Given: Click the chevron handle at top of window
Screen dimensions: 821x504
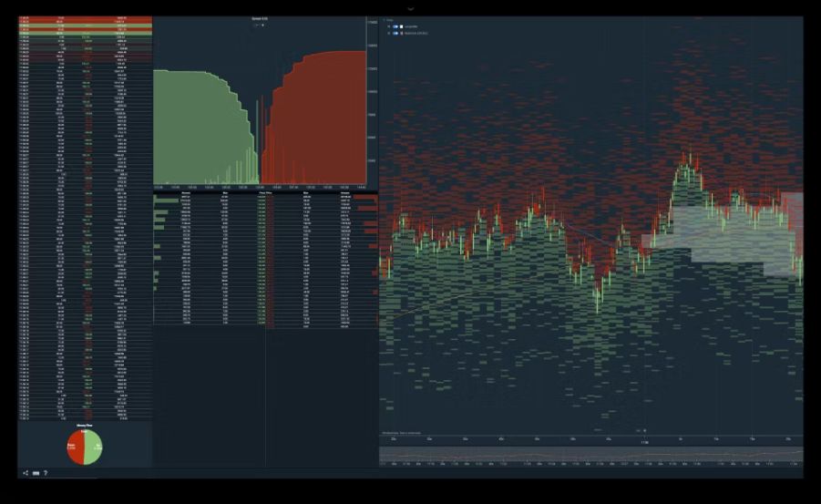Looking at the screenshot, I should coord(410,8).
